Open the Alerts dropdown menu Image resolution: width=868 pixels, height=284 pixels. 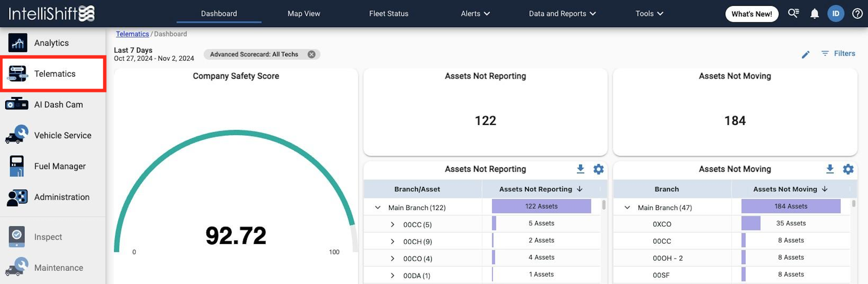tap(475, 14)
